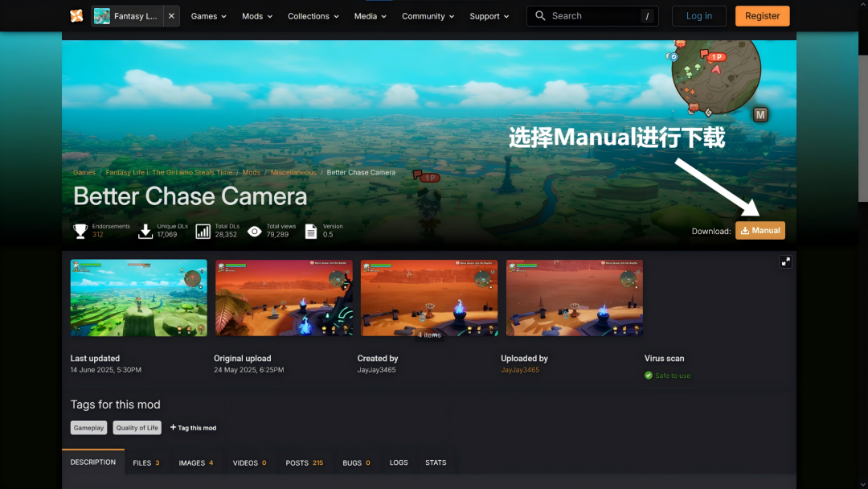Expand the Games menu
This screenshot has height=489, width=868.
point(209,16)
